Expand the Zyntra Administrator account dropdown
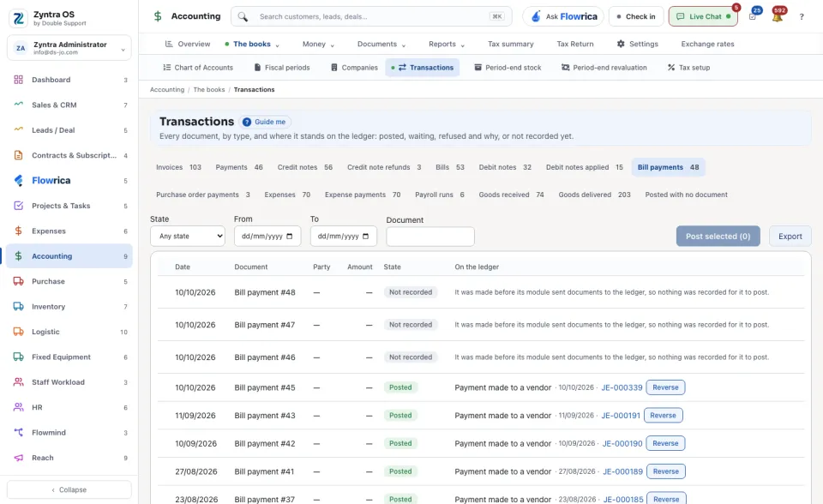823x504 pixels. 123,50
